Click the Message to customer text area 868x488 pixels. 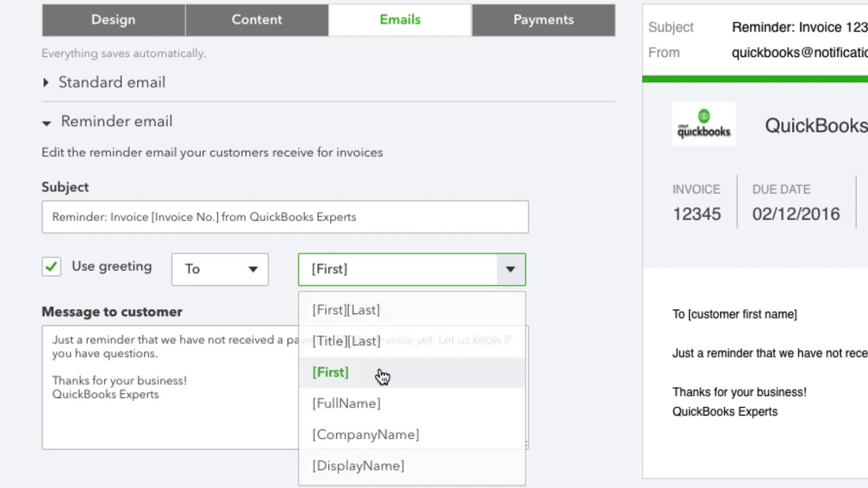[170, 413]
